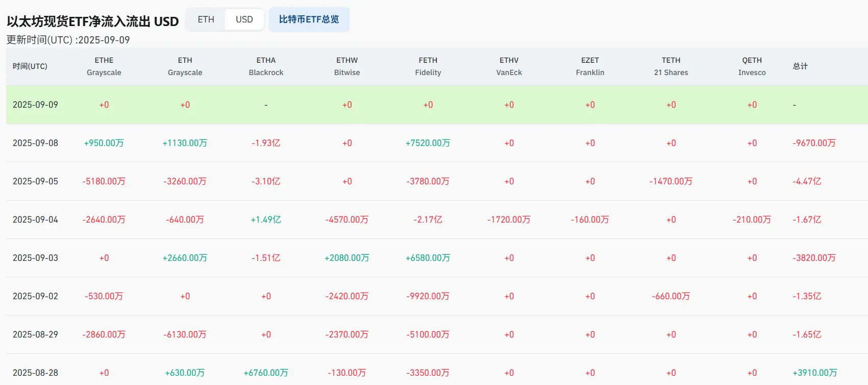Open the 比特币ETF总览 link
This screenshot has height=385, width=868.
(x=309, y=19)
